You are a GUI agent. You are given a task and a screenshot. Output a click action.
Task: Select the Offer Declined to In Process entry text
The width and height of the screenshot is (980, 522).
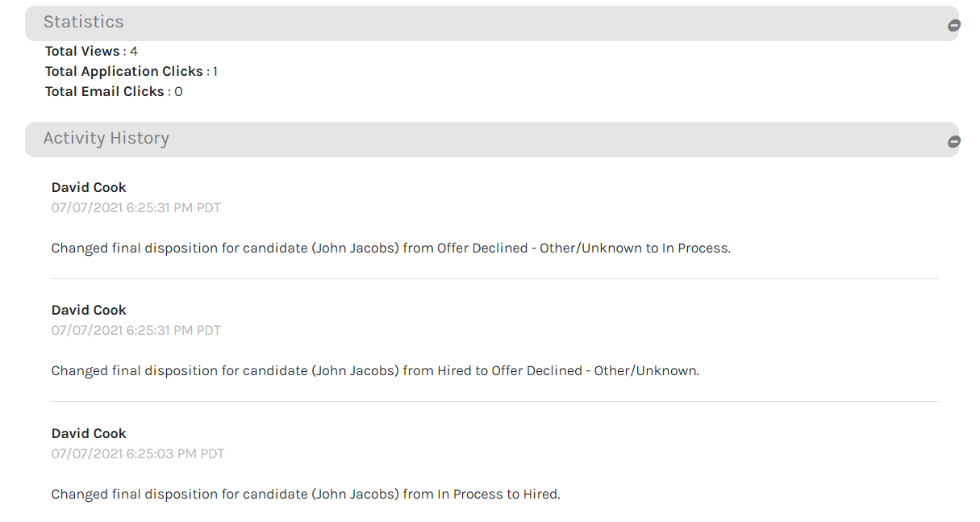point(390,248)
